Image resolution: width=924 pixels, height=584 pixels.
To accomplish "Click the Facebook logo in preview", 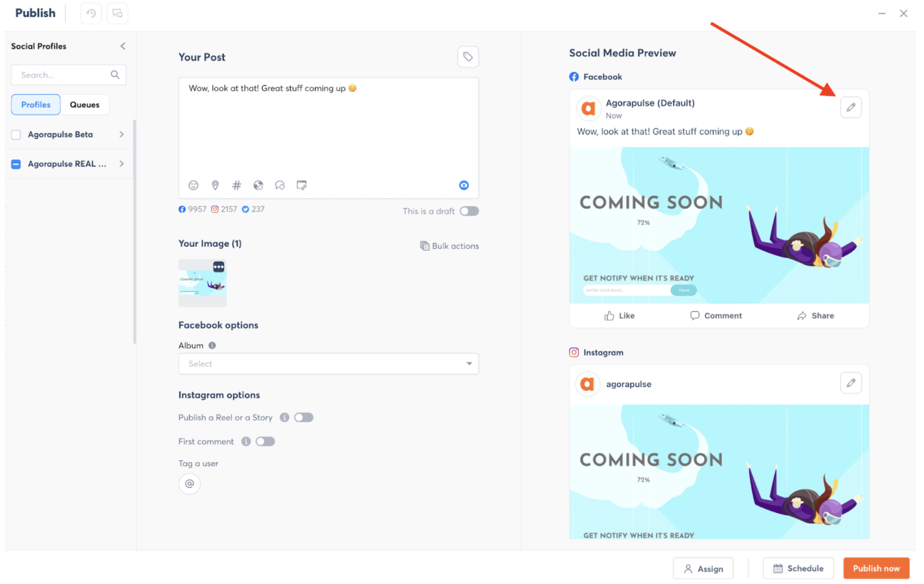I will pyautogui.click(x=574, y=76).
